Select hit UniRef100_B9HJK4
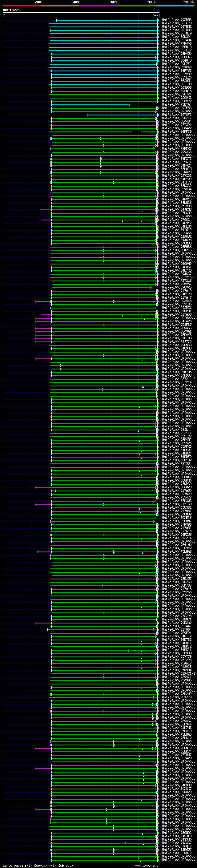Viewport: 197px width, 868px height. tap(177, 94)
